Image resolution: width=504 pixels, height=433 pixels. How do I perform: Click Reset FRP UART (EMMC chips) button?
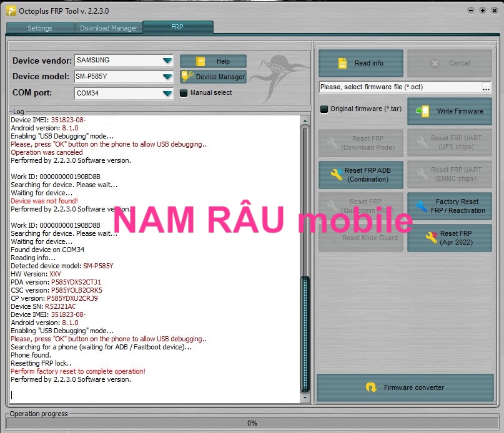pos(450,174)
